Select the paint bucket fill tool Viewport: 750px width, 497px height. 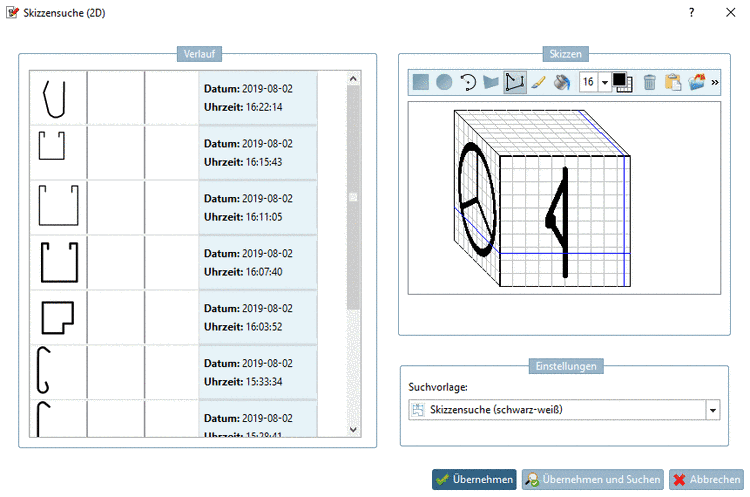pyautogui.click(x=562, y=82)
